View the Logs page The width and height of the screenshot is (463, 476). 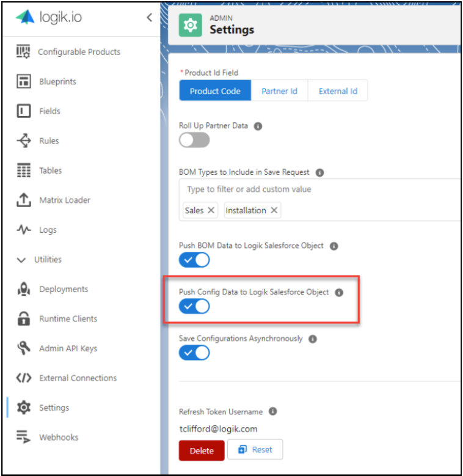tap(48, 230)
